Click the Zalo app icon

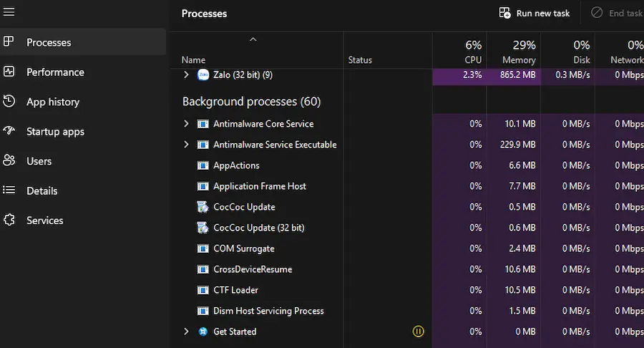pyautogui.click(x=203, y=74)
